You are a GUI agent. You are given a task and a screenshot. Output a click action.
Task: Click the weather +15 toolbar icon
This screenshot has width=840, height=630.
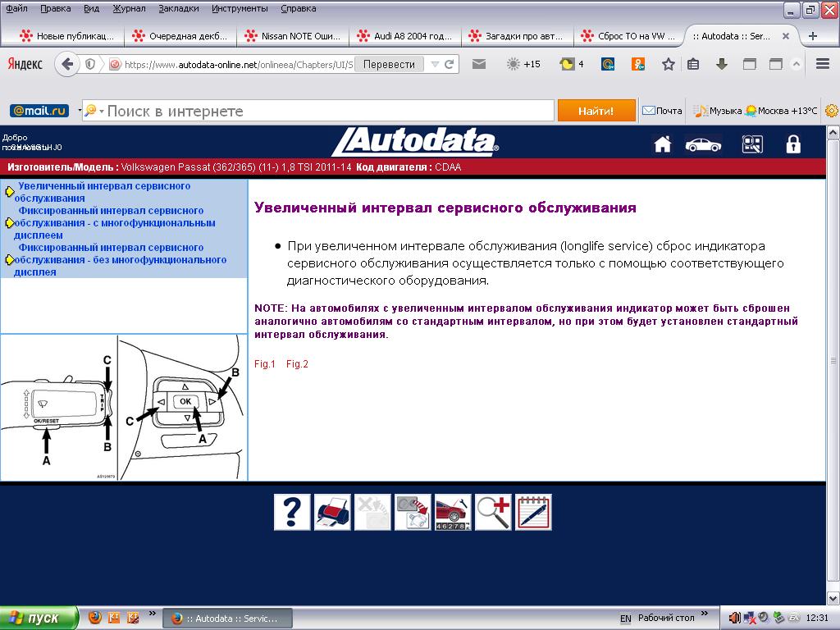click(x=523, y=64)
